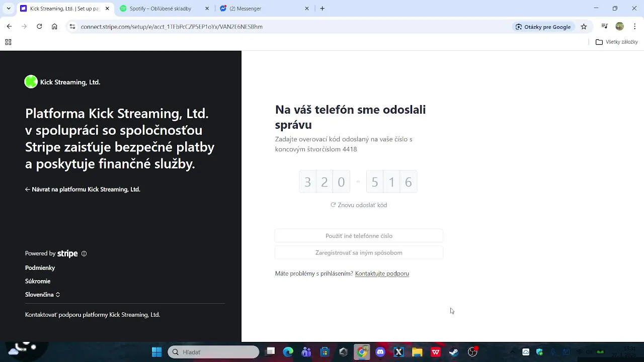Click the Google Chrome taskbar icon
The width and height of the screenshot is (644, 362).
pyautogui.click(x=362, y=352)
